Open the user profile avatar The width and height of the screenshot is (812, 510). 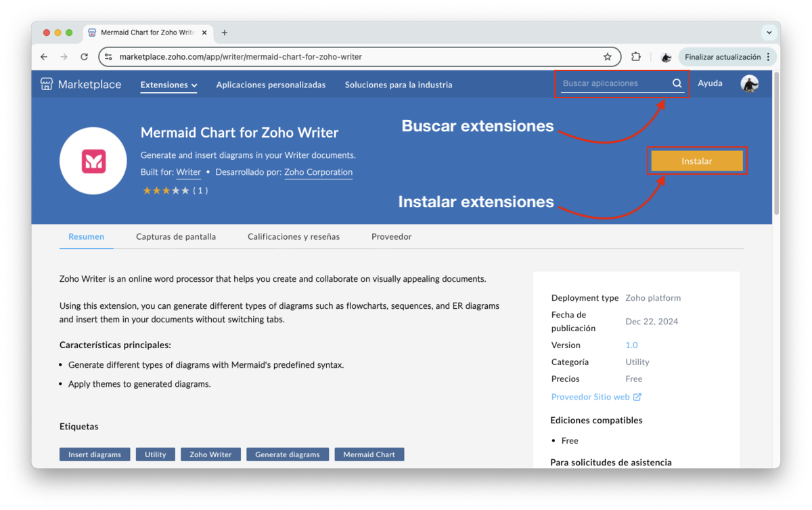pos(749,83)
